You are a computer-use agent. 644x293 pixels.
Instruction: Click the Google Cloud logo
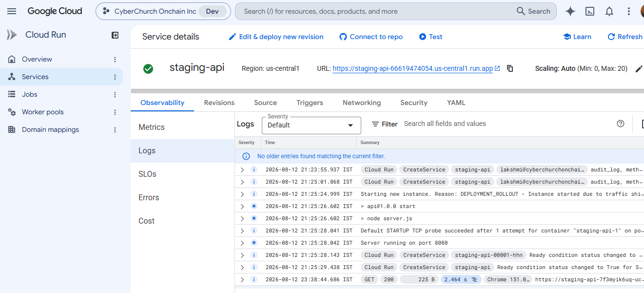(x=55, y=11)
